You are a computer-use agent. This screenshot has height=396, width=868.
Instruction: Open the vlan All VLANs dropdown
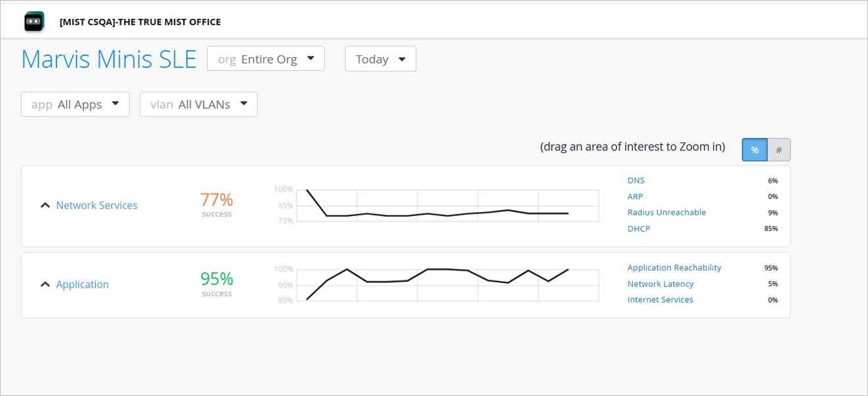[198, 104]
